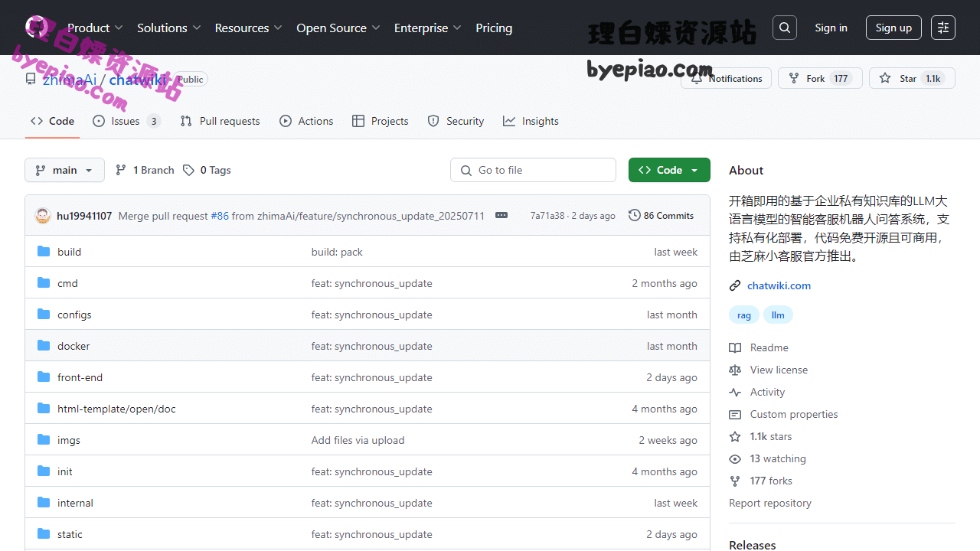Viewport: 980px width, 551px height.
Task: Click the rag topic tag
Action: click(x=744, y=315)
